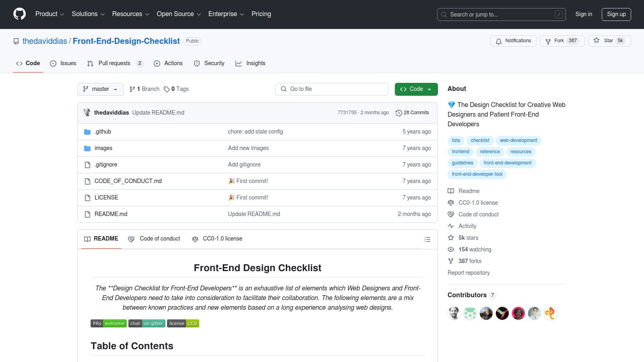Switch to the Pull requests tab
Screen dimensions: 644x362
[x=116, y=63]
